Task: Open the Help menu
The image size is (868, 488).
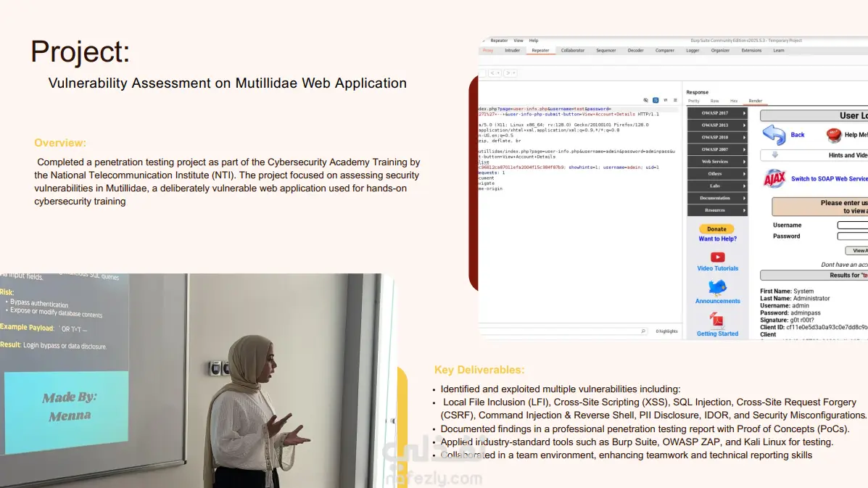Action: coord(534,41)
